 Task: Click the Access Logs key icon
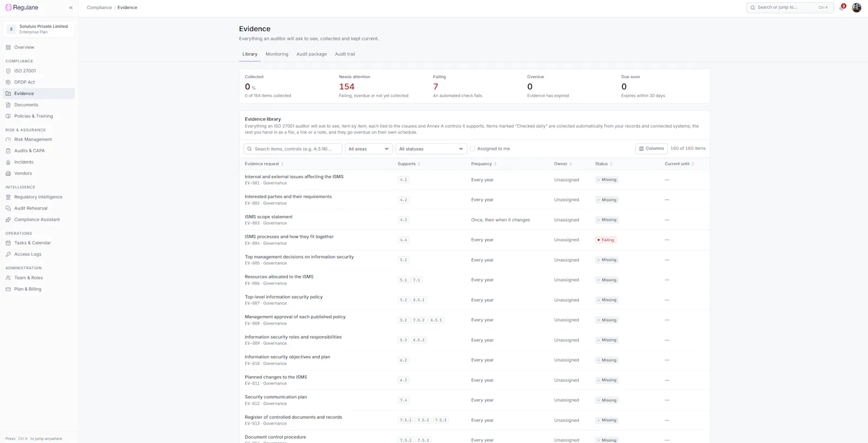[8, 254]
